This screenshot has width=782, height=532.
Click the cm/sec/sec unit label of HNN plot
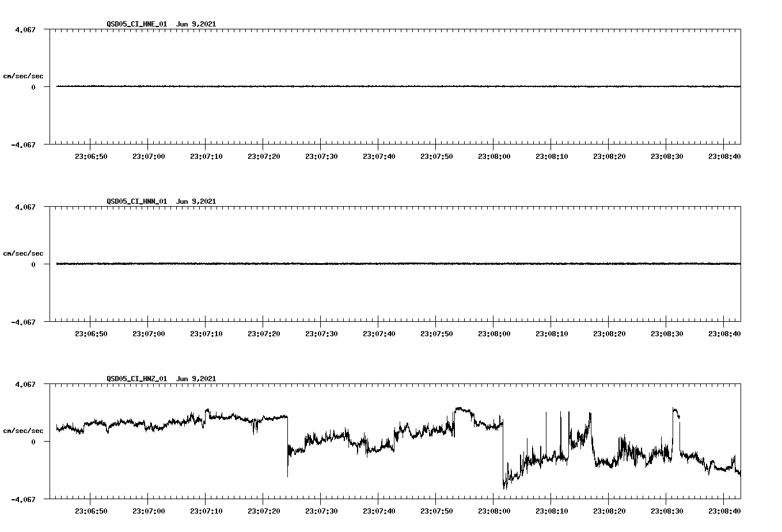tap(23, 253)
